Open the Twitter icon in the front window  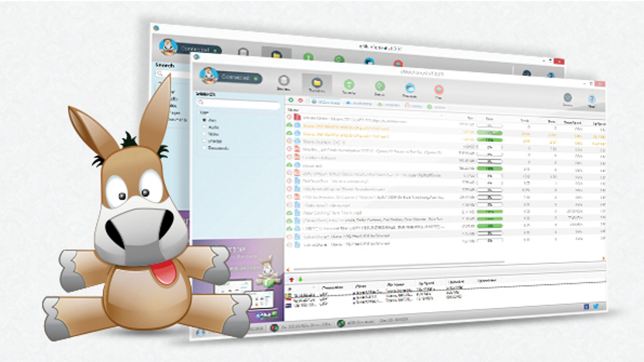tap(596, 306)
